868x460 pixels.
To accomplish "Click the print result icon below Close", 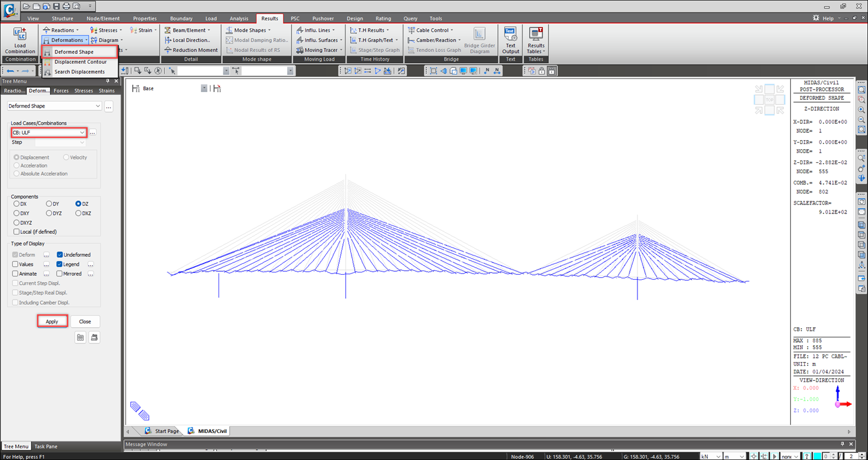I will (x=94, y=338).
